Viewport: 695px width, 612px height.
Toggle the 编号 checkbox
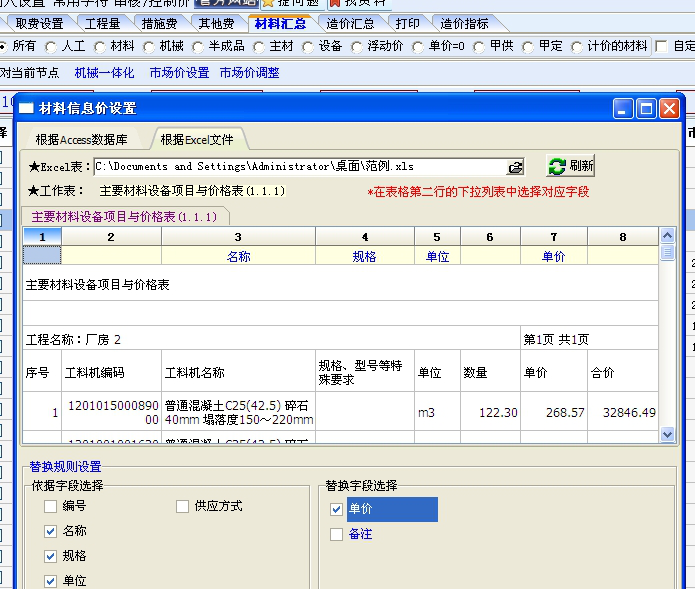[x=51, y=506]
